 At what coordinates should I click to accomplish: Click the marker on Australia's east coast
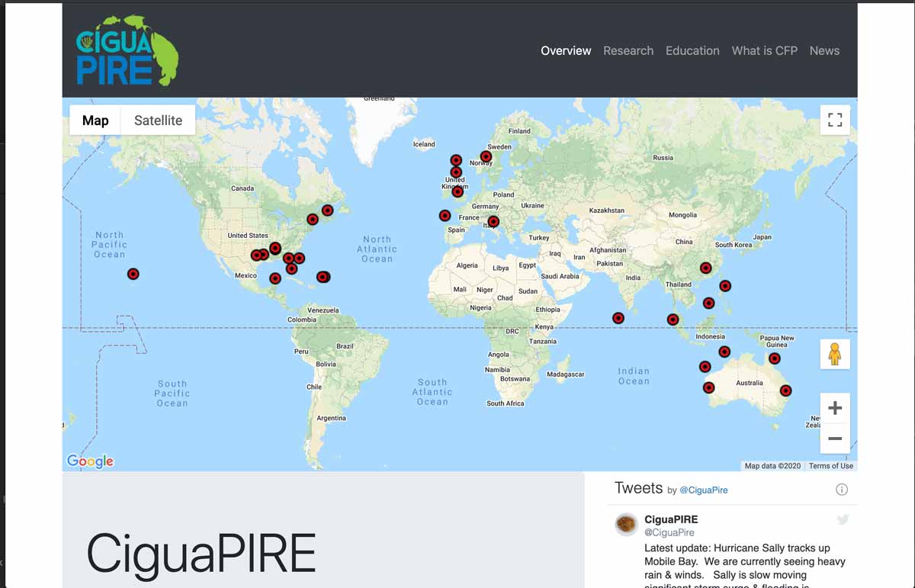point(785,391)
